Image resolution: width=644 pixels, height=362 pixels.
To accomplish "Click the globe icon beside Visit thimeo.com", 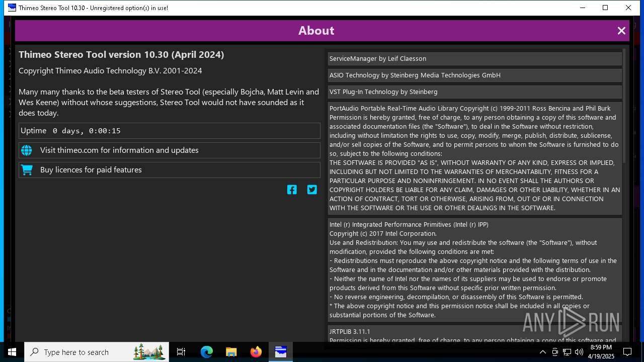I will click(x=27, y=150).
